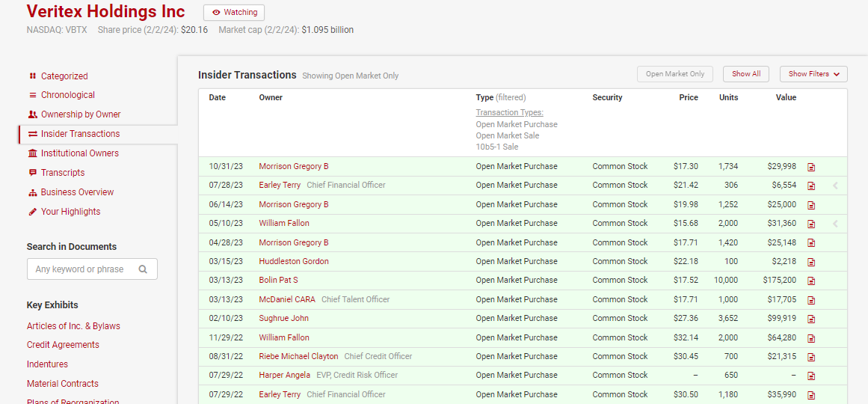Click the Date column header
Viewport: 868px width, 404px height.
coord(217,97)
